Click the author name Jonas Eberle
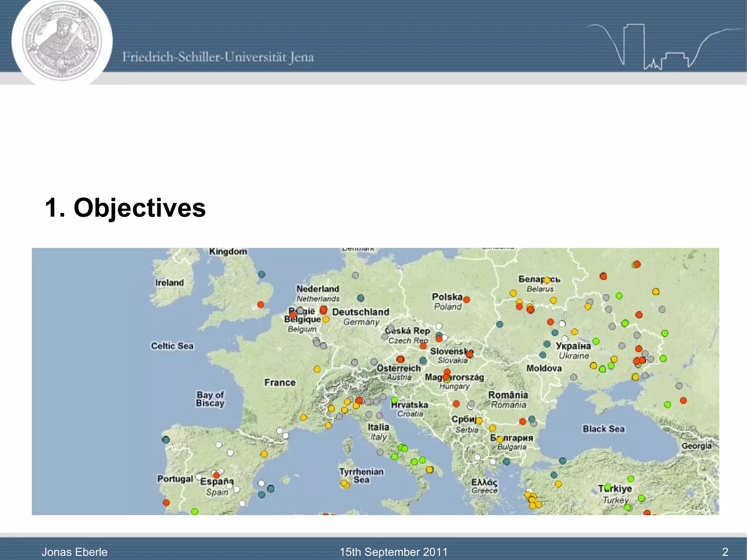This screenshot has width=747, height=560. [74, 552]
